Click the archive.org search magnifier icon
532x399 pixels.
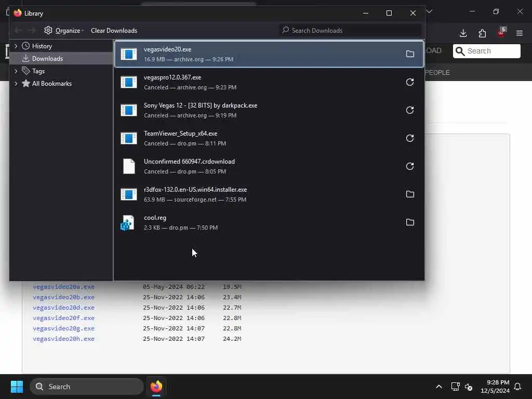(x=460, y=51)
